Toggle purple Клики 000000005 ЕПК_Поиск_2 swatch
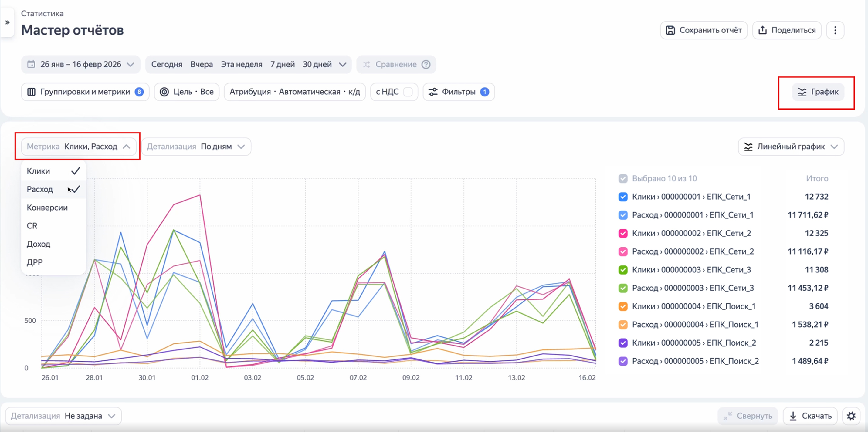 coord(623,343)
